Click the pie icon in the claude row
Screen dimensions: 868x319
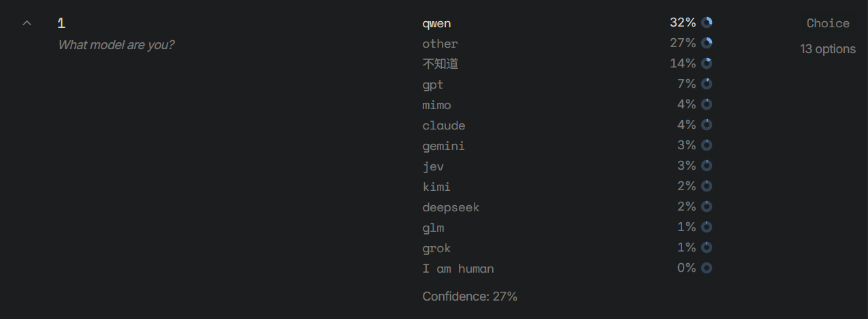[x=707, y=125]
